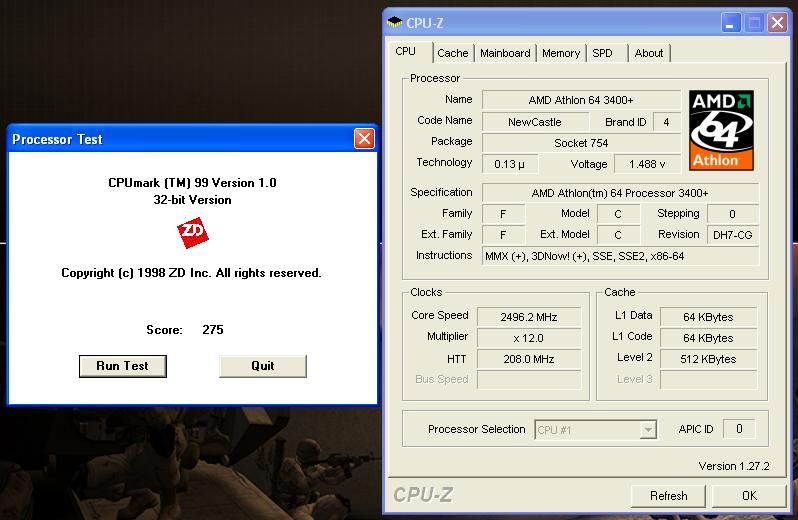This screenshot has width=798, height=520.
Task: Click the Brand ID value 4
Action: point(667,122)
